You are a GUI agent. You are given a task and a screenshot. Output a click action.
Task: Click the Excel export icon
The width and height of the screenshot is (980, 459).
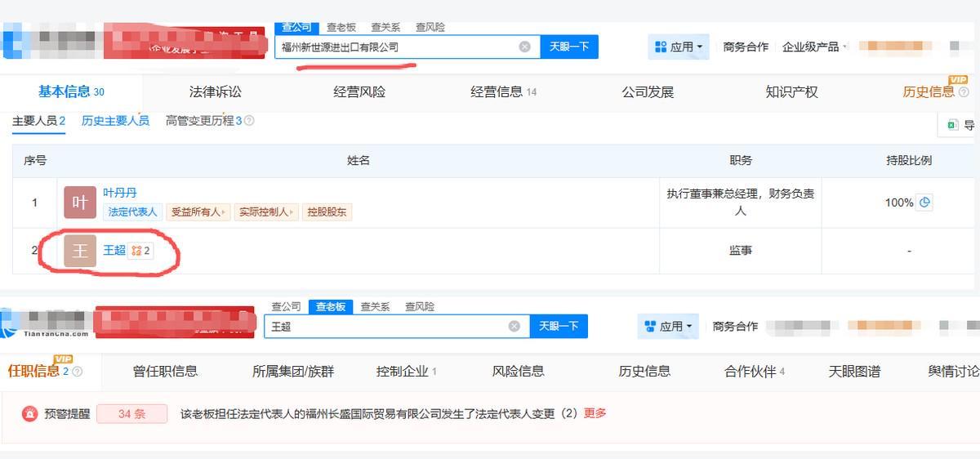point(952,125)
